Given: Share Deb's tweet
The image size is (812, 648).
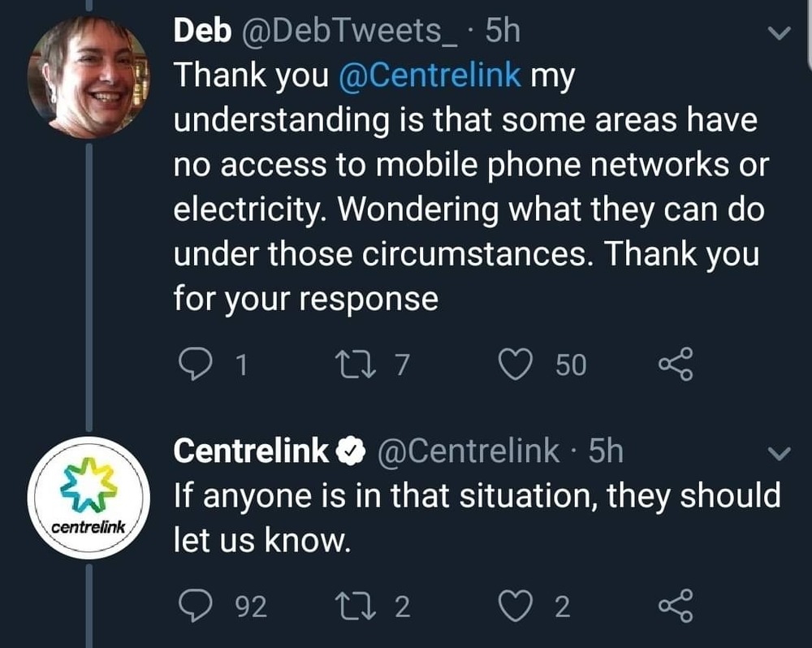Looking at the screenshot, I should click(x=676, y=365).
